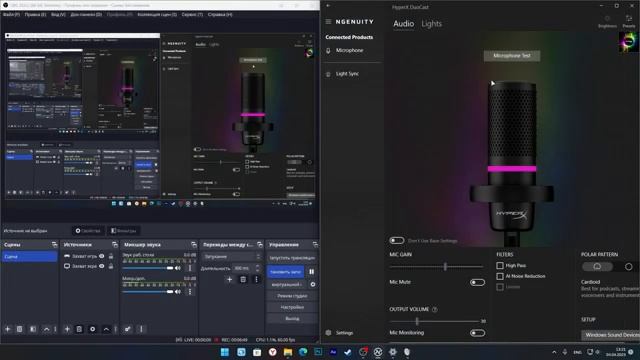Add a new source in OBS
The width and height of the screenshot is (640, 360).
coord(67,329)
